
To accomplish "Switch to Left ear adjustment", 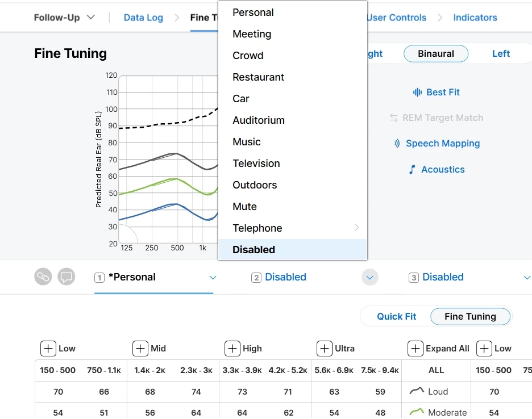I will click(500, 53).
